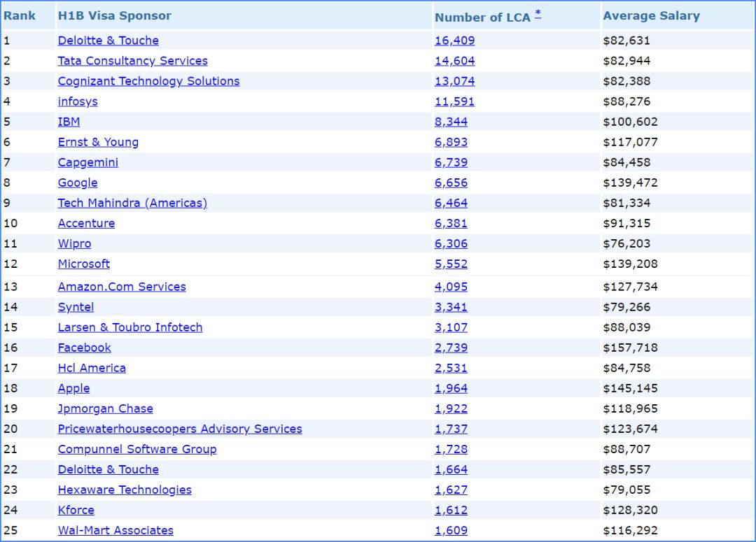Screen dimensions: 756x542
Task: Select the $139,472 salary for Google
Action: pyautogui.click(x=630, y=183)
